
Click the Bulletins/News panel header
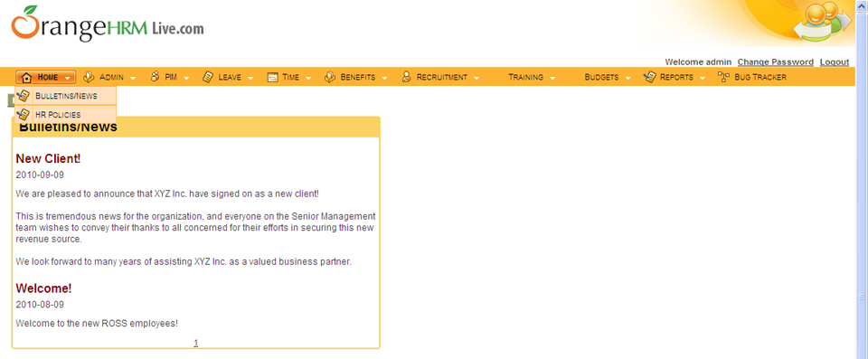(196, 127)
